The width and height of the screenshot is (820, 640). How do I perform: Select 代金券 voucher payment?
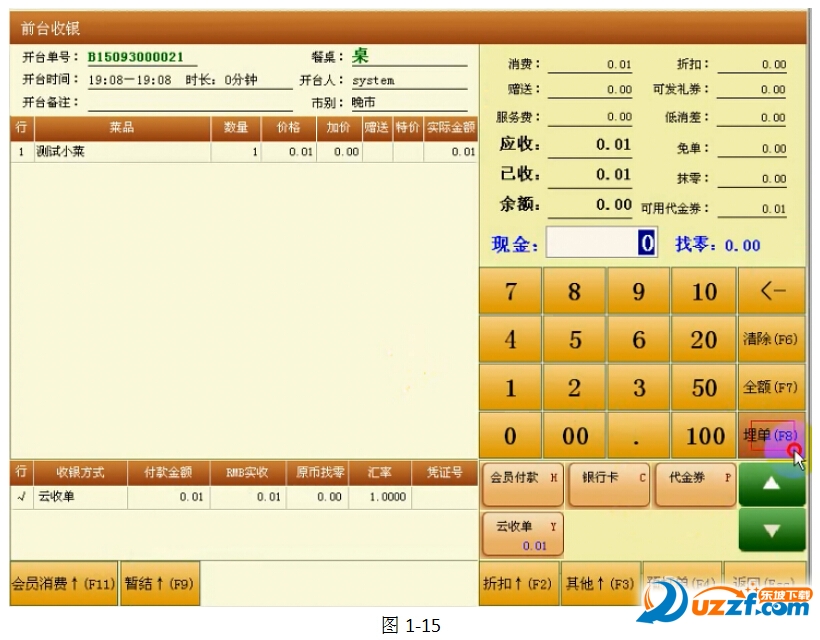pyautogui.click(x=695, y=483)
